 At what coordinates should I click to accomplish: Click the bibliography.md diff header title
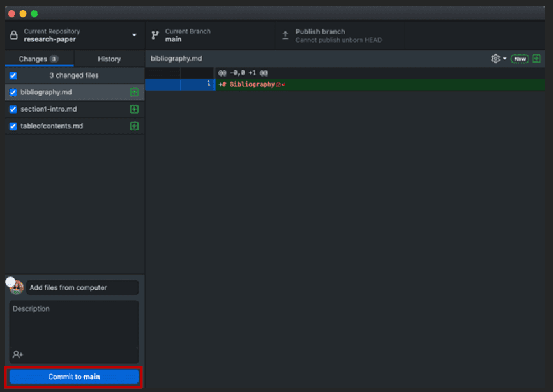coord(176,59)
